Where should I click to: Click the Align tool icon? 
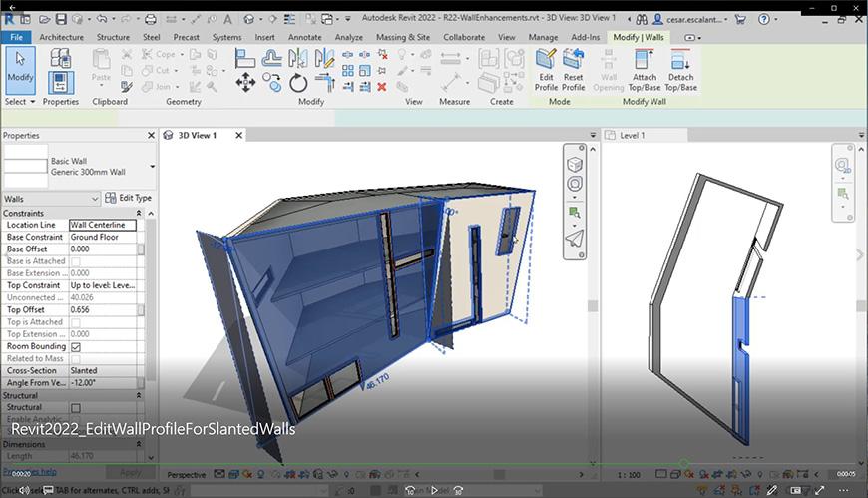tap(244, 58)
